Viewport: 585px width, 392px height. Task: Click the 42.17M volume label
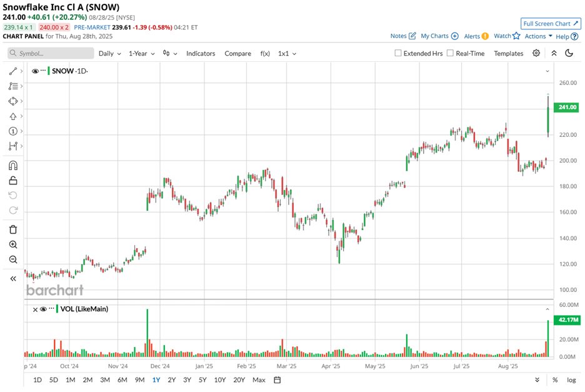click(x=567, y=320)
